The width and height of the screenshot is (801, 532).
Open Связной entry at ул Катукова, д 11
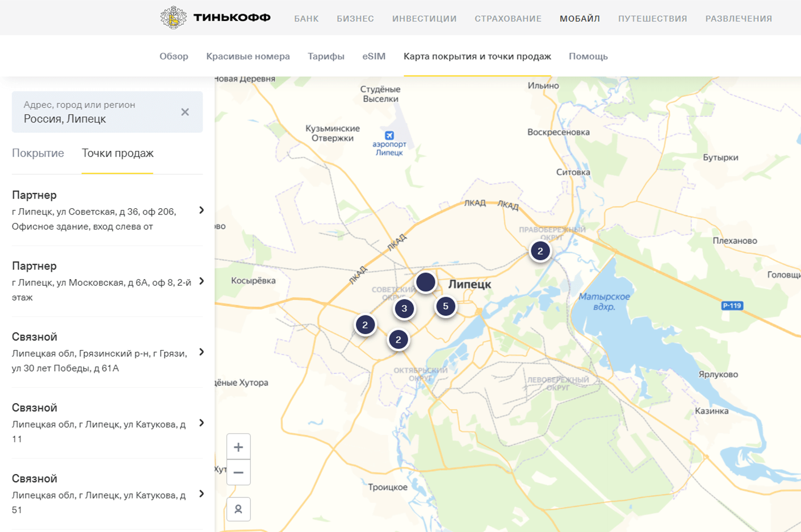(107, 423)
